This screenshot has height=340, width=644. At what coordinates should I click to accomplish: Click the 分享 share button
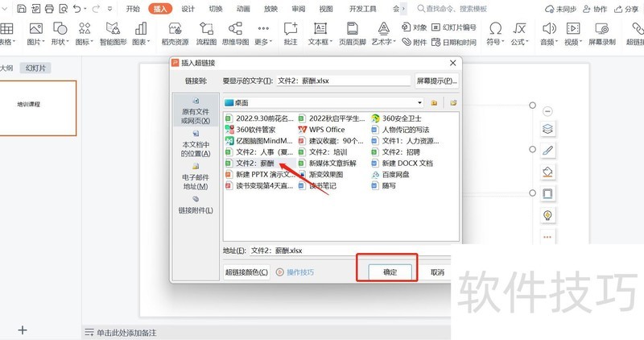[626, 9]
